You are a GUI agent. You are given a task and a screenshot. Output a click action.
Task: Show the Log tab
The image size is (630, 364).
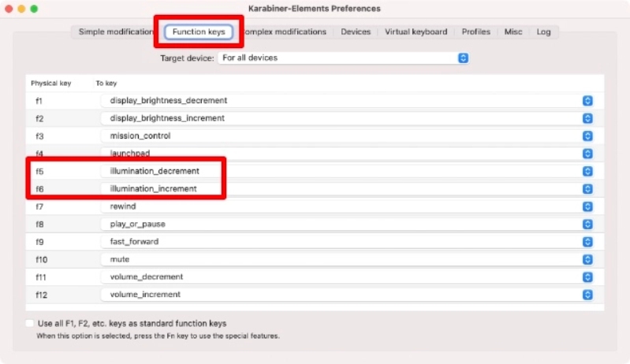(x=544, y=32)
